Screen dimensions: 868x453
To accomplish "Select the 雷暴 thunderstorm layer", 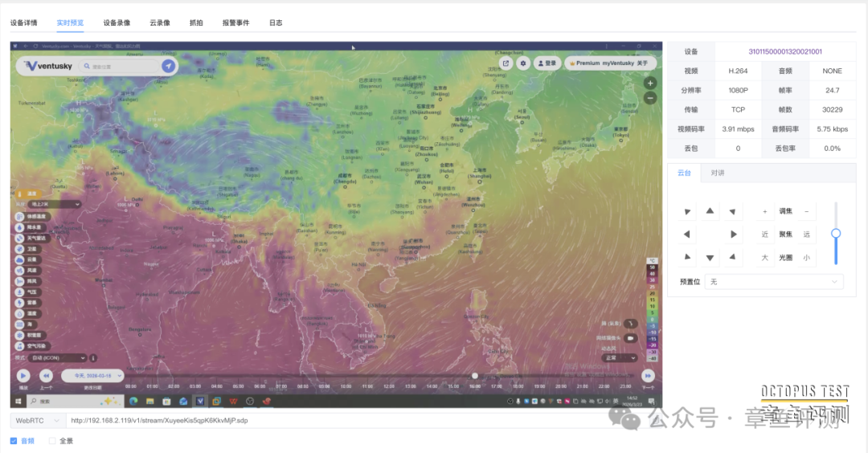I will 27,303.
